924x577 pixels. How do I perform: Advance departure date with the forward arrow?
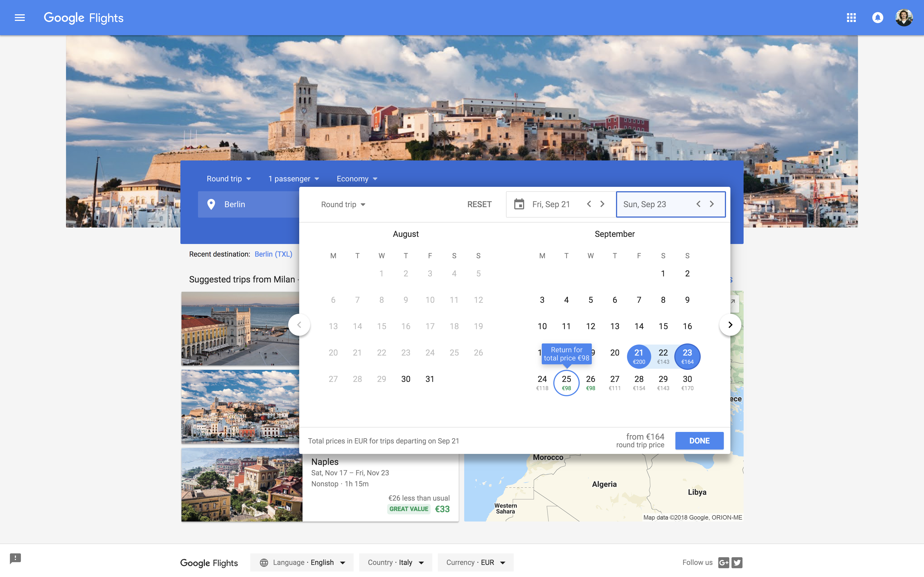pyautogui.click(x=603, y=204)
